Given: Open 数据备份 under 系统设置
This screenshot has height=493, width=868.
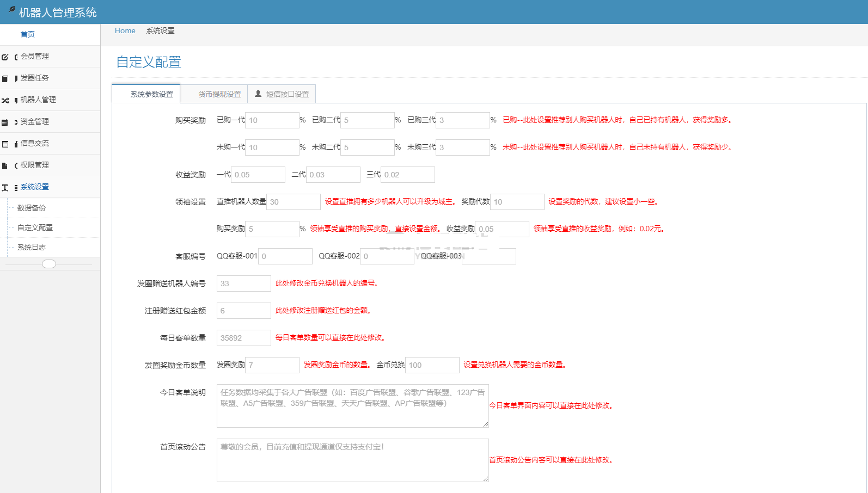Looking at the screenshot, I should pyautogui.click(x=32, y=208).
